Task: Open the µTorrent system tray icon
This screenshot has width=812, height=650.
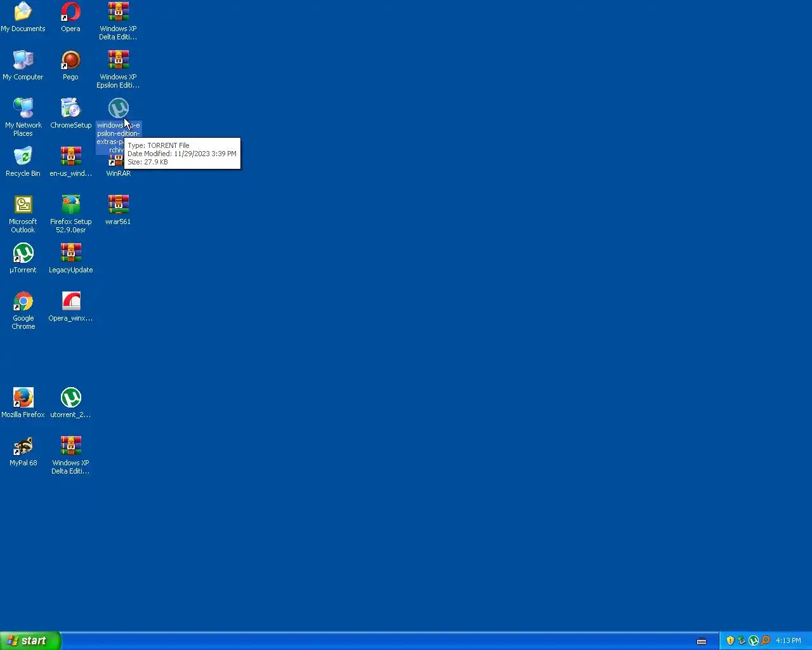Action: (754, 640)
